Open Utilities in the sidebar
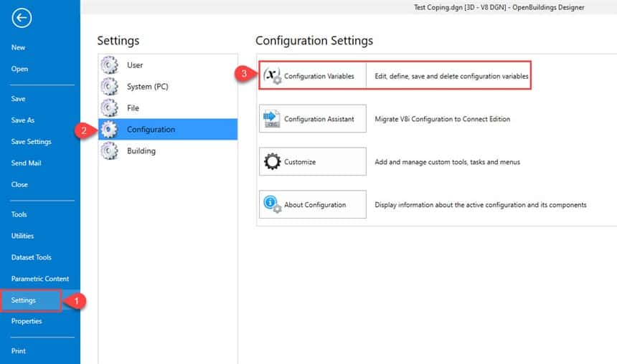617x364 pixels. pos(22,236)
